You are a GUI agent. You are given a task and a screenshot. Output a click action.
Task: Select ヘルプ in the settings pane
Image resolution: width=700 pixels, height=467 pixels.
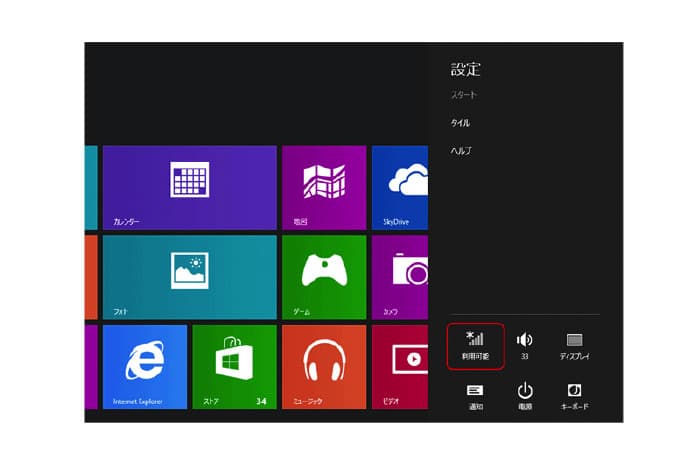click(461, 150)
